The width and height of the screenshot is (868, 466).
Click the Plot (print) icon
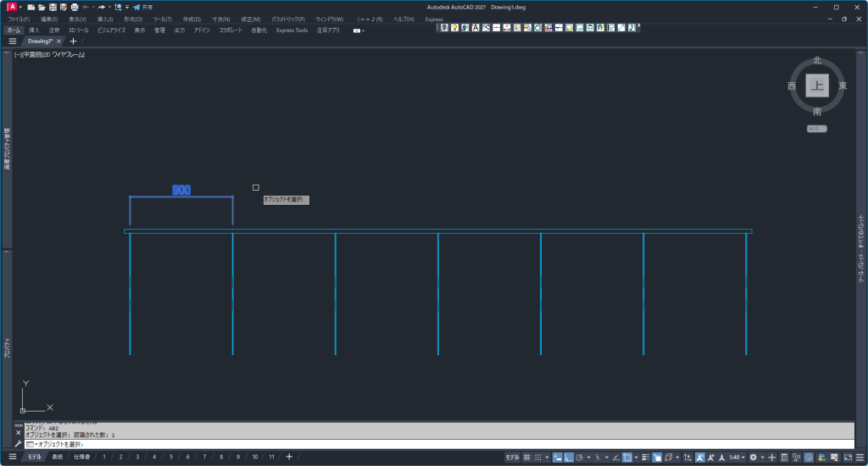[74, 7]
